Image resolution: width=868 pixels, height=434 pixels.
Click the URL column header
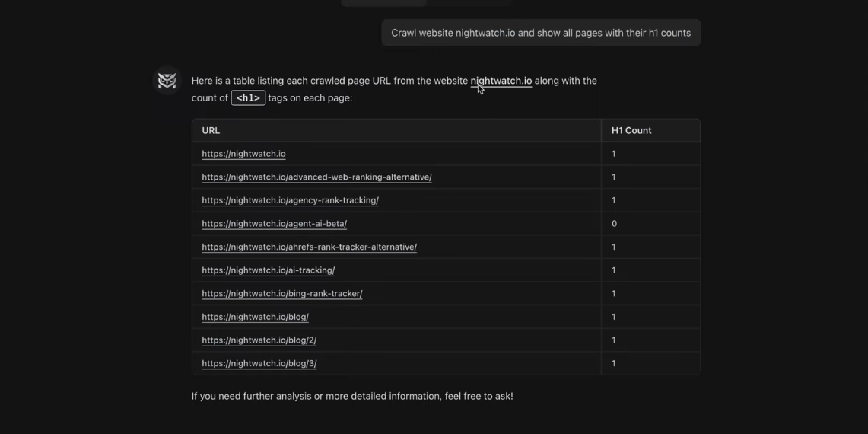[x=211, y=130]
